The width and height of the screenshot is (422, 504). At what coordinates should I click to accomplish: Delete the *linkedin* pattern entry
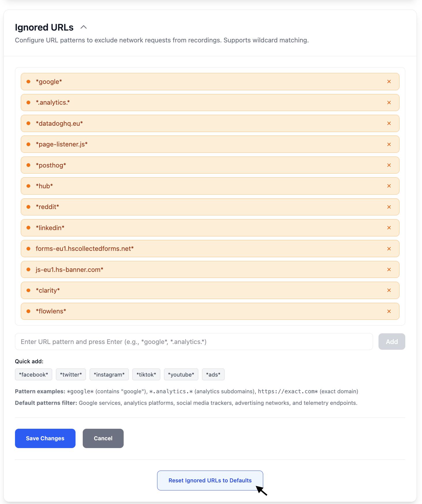[389, 228]
